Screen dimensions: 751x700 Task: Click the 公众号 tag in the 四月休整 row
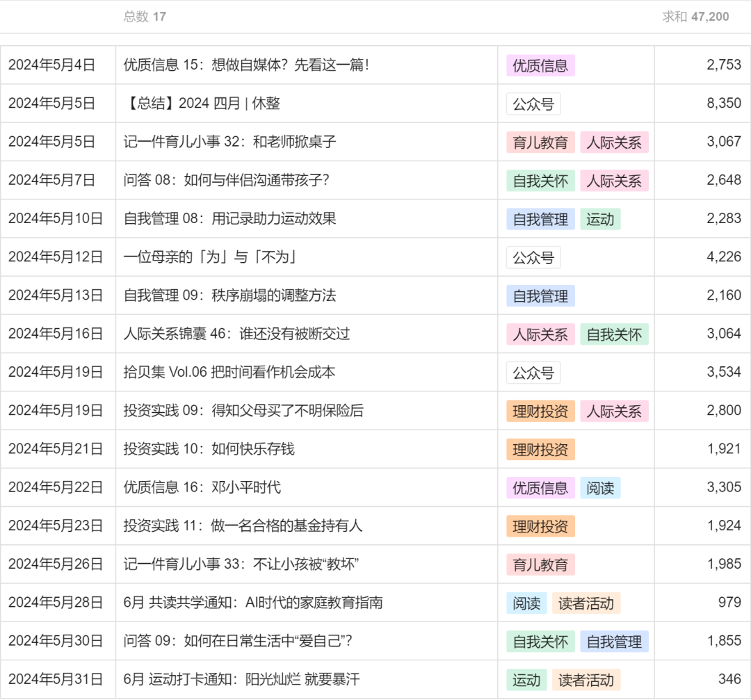tap(533, 104)
